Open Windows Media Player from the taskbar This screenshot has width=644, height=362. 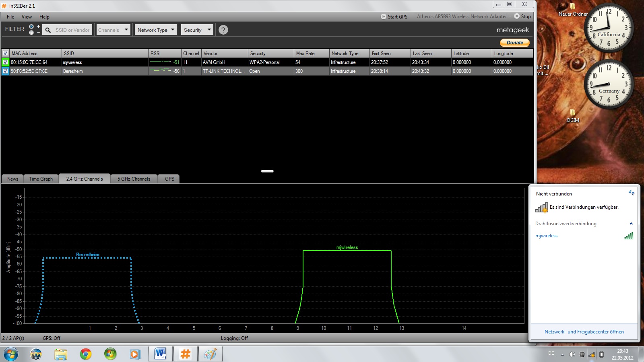point(135,354)
